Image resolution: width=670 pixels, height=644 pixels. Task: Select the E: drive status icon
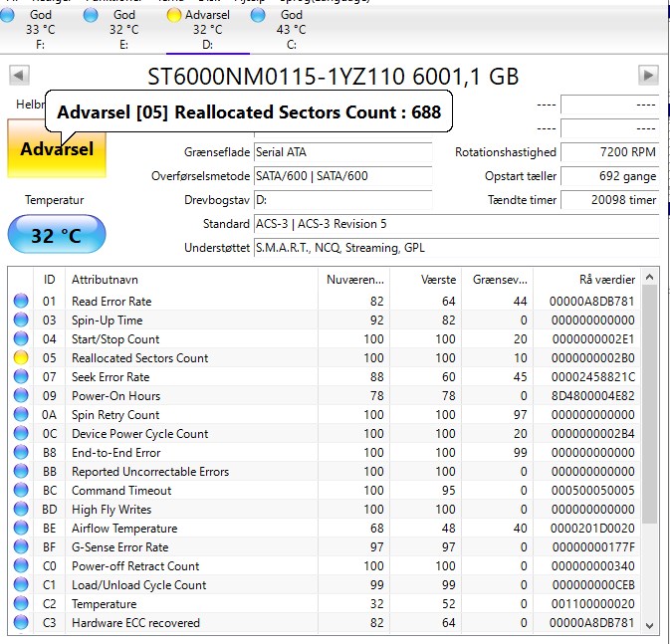click(91, 15)
